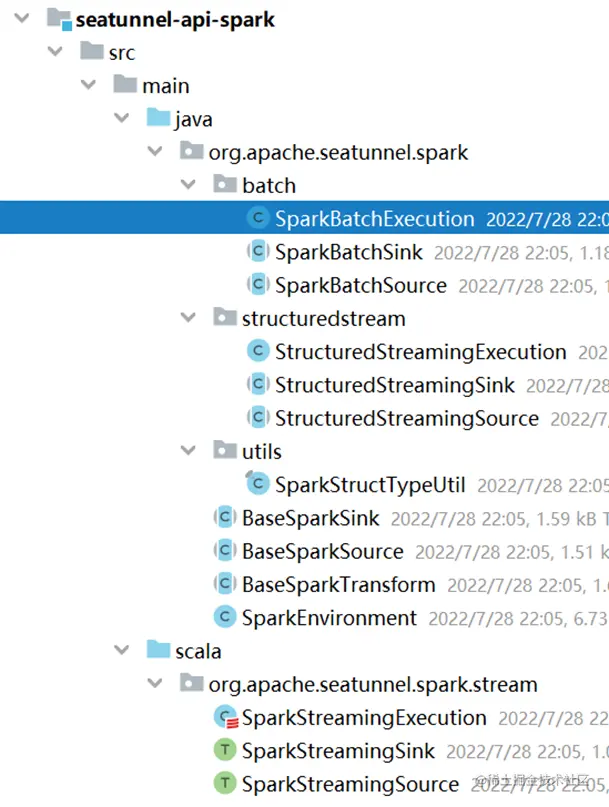Collapse org.apache.seatunnel.spark.stream package chevron
The image size is (609, 807).
[155, 683]
